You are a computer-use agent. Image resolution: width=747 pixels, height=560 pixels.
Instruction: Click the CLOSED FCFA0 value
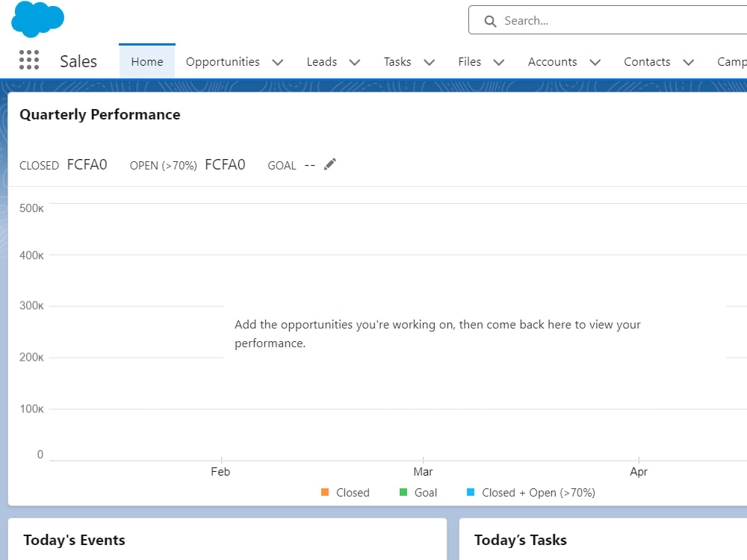(87, 165)
